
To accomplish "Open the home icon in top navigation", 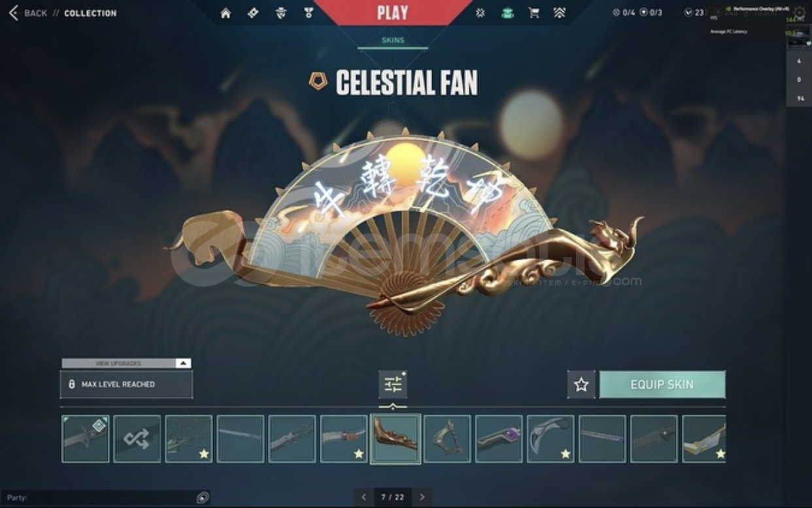I will coord(226,13).
